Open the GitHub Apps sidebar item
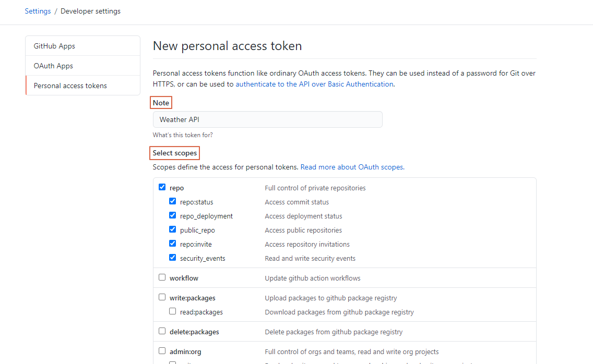Image resolution: width=593 pixels, height=364 pixels. click(x=83, y=46)
